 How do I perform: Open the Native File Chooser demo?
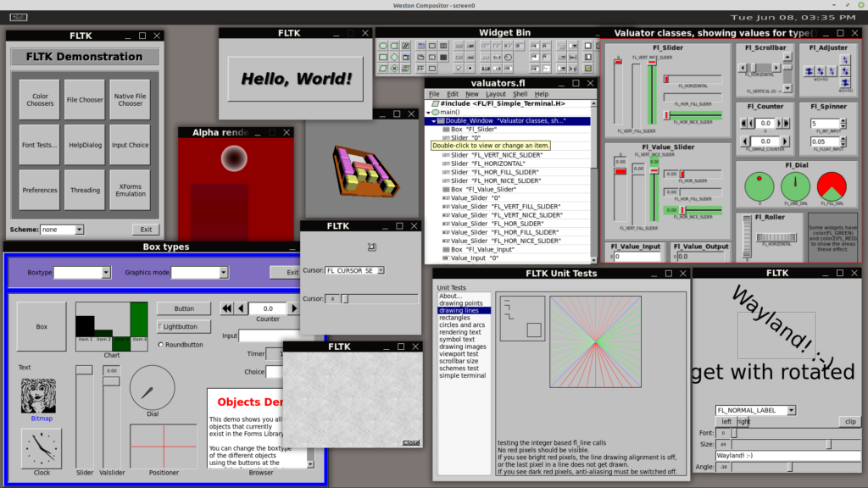(130, 100)
